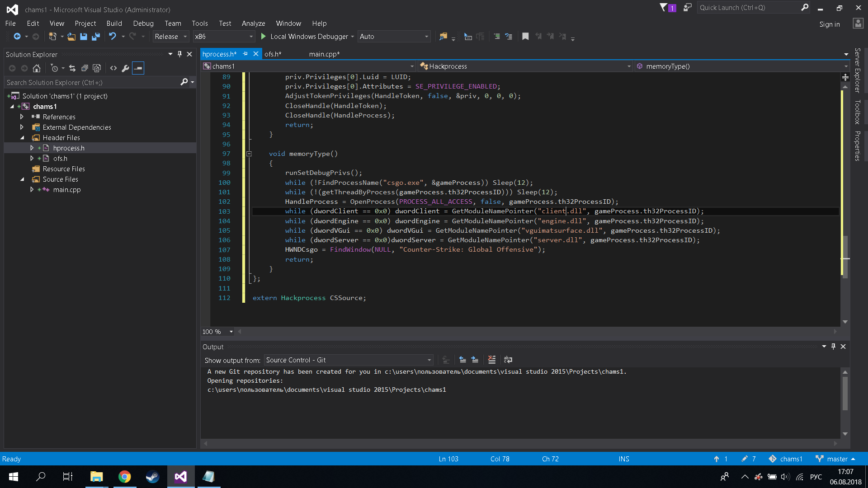Undo the last edit
Screen dimensions: 868x488
[x=113, y=37]
